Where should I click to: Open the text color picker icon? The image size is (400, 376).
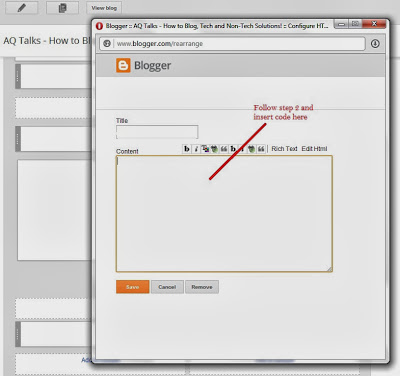tap(205, 149)
